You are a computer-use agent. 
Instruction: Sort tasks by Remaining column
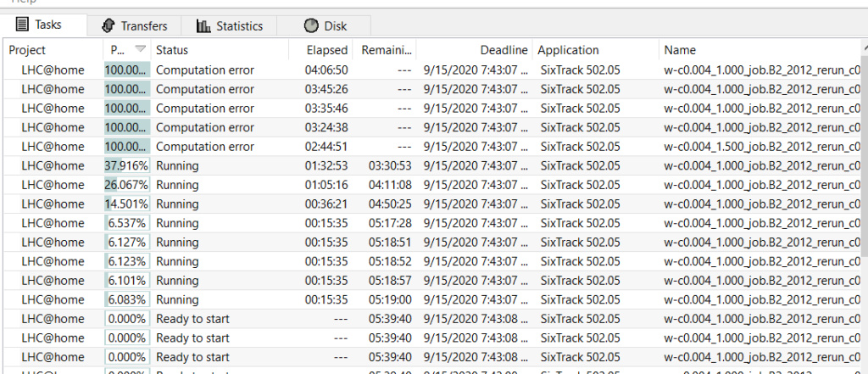(384, 50)
